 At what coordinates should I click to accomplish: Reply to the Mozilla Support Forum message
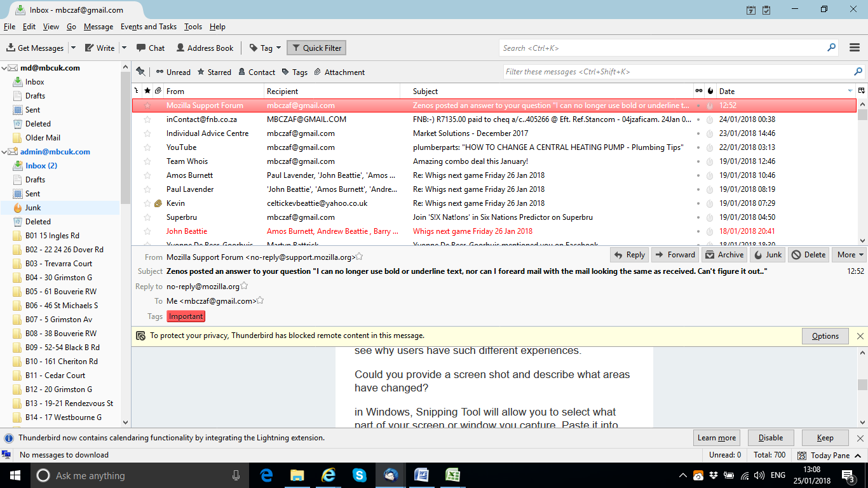coord(629,255)
